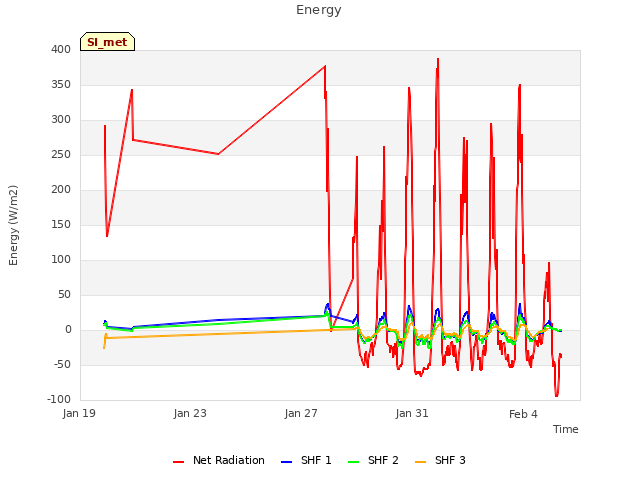
Task: Click the Net Radiation vertex at 250 near Jan 24
Action: [x=218, y=154]
